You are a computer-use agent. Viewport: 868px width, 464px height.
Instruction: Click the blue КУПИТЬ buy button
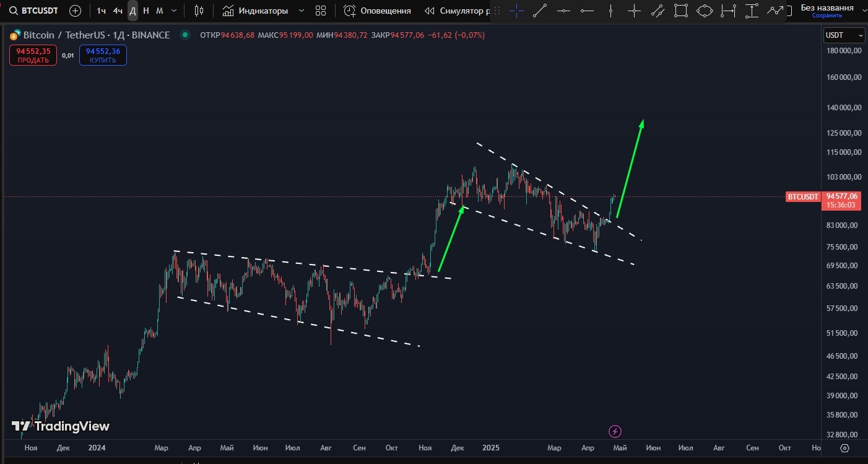click(x=103, y=56)
